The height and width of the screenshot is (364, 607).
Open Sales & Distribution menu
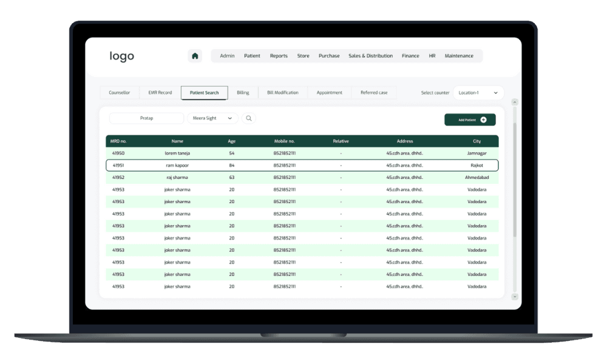pyautogui.click(x=370, y=56)
